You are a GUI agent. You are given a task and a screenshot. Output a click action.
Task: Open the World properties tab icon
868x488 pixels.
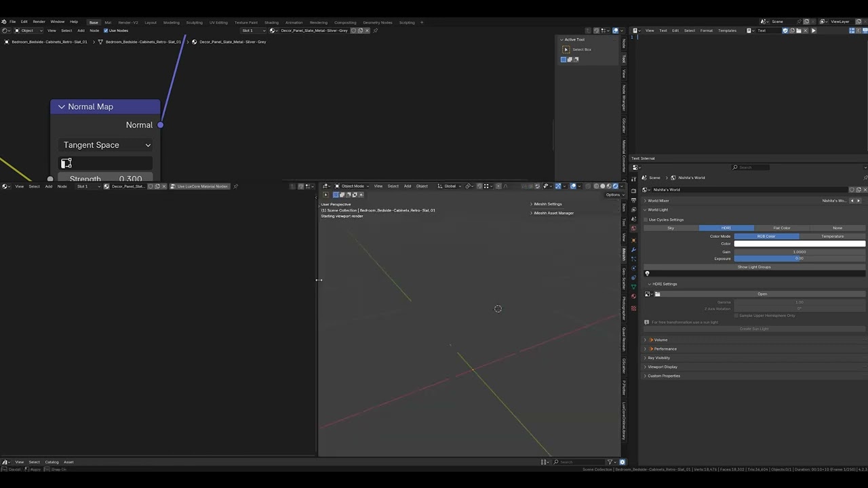pos(634,228)
